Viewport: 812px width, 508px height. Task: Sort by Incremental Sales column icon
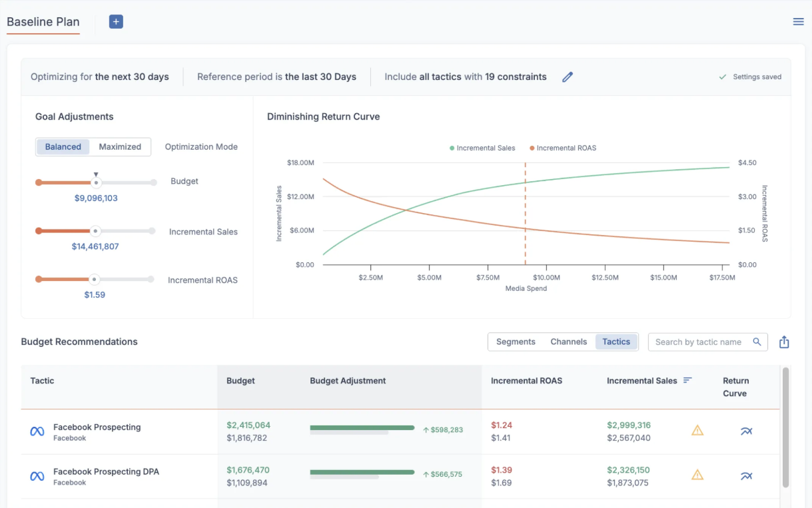pyautogui.click(x=687, y=381)
